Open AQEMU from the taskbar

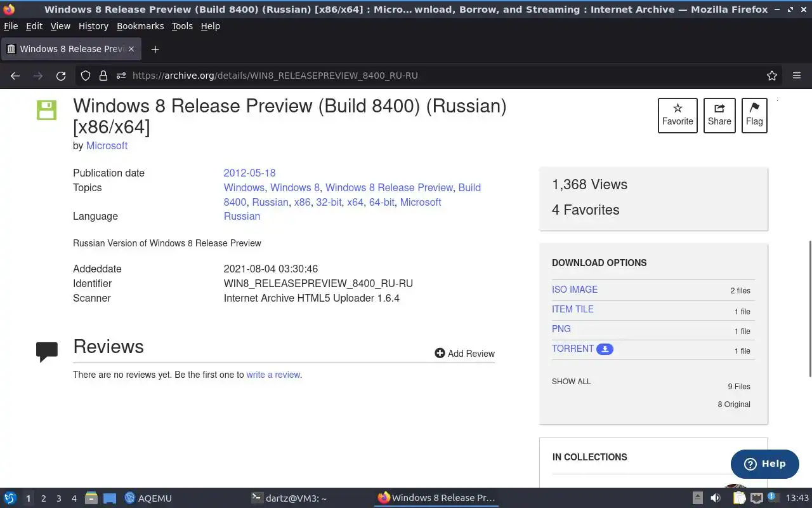148,498
